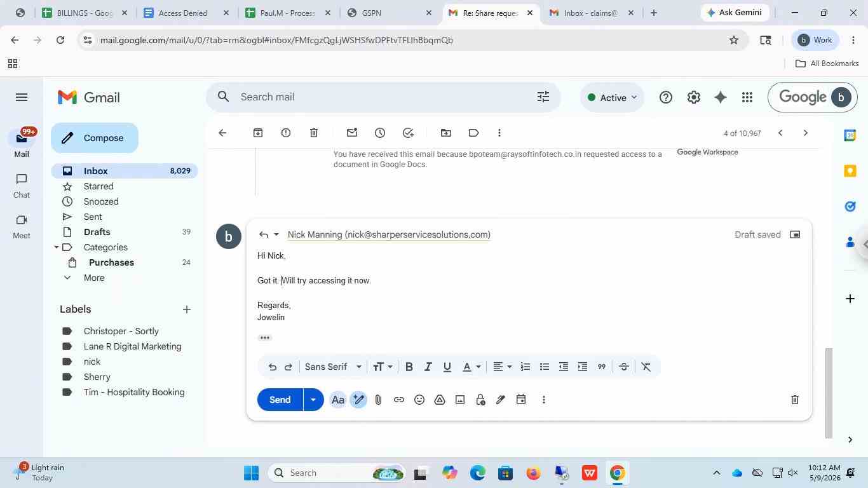The width and height of the screenshot is (868, 488).
Task: Open the emoji picker in compose toolbar
Action: click(419, 400)
